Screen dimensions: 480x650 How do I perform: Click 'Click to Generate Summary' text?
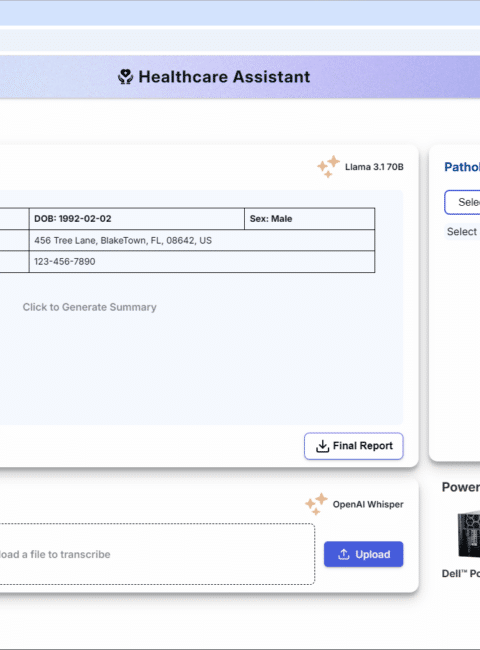[x=90, y=307]
